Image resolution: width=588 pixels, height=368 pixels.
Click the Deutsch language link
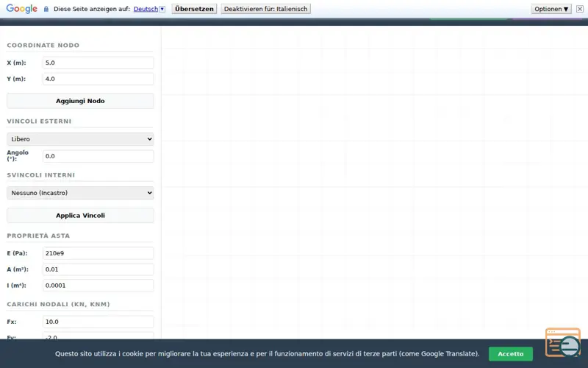coord(146,9)
